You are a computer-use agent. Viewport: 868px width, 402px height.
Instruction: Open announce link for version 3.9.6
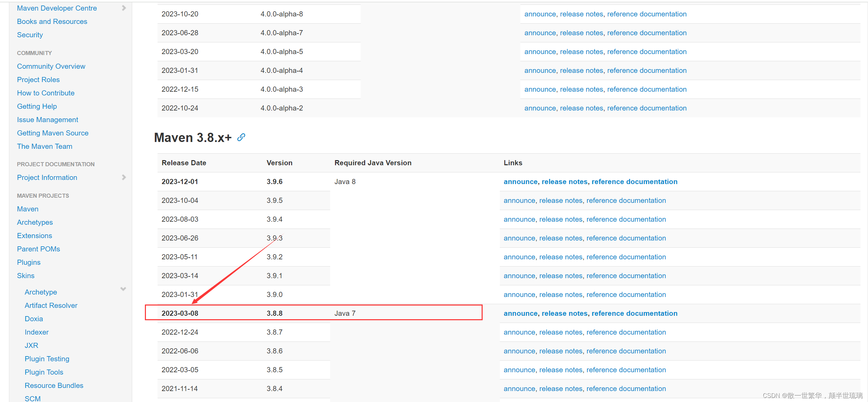tap(521, 182)
